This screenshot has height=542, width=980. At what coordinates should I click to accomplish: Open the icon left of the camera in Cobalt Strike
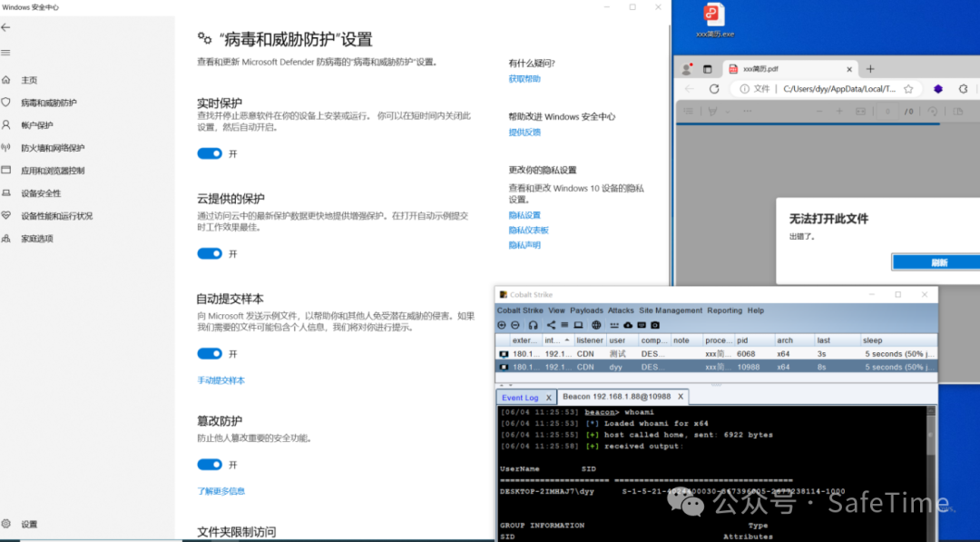(642, 325)
